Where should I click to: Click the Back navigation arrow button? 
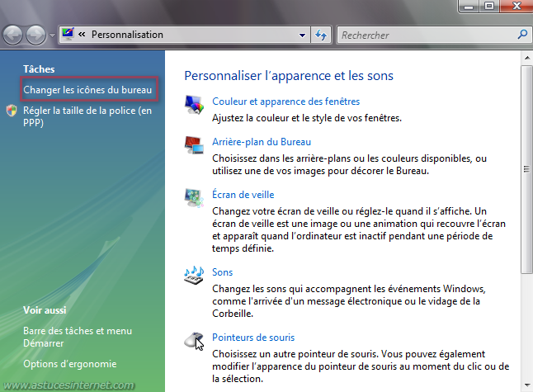coord(12,35)
